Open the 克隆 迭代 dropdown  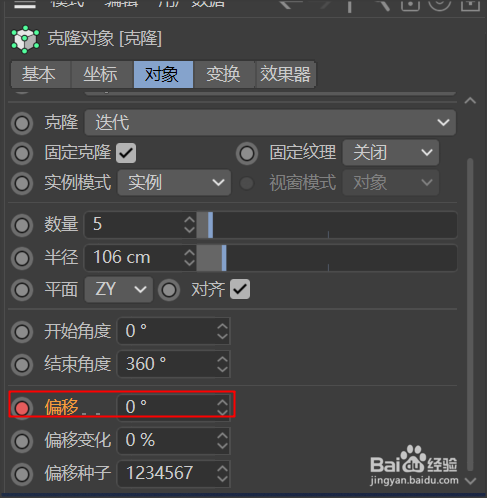pos(270,123)
